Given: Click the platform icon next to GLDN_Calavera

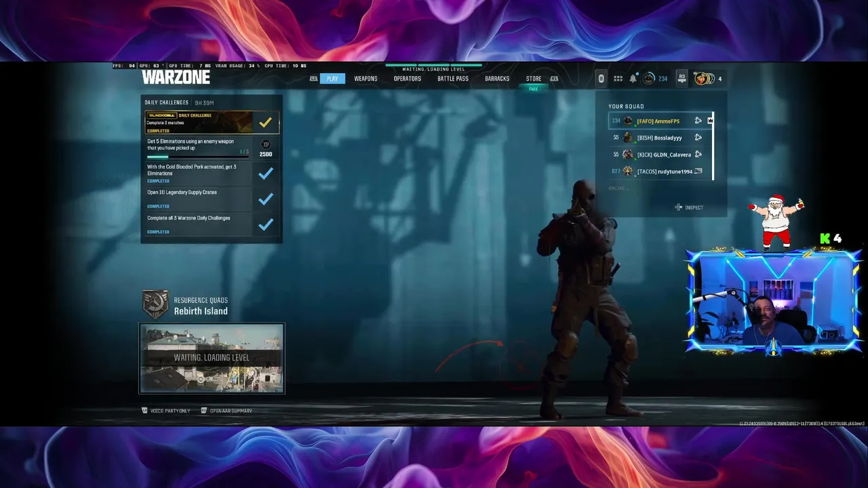Looking at the screenshot, I should coord(698,155).
